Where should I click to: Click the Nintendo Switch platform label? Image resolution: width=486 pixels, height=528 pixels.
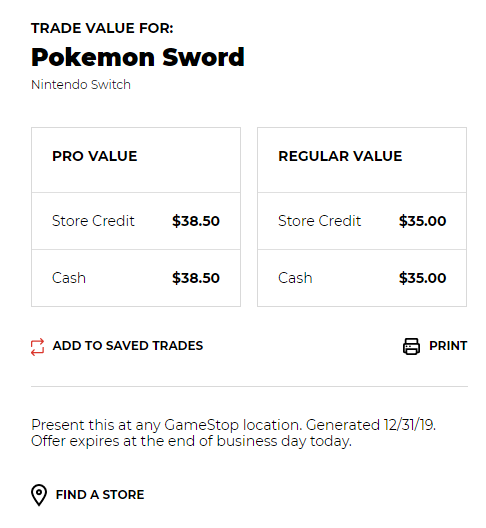81,85
